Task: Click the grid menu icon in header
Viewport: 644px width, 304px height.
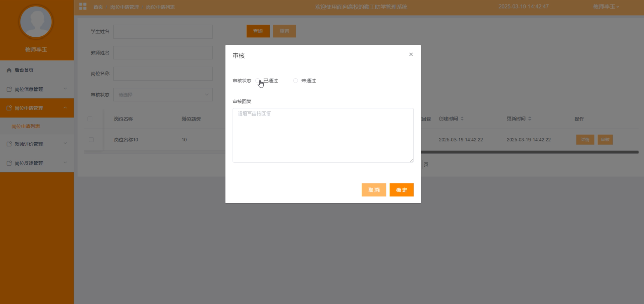Action: pyautogui.click(x=83, y=7)
